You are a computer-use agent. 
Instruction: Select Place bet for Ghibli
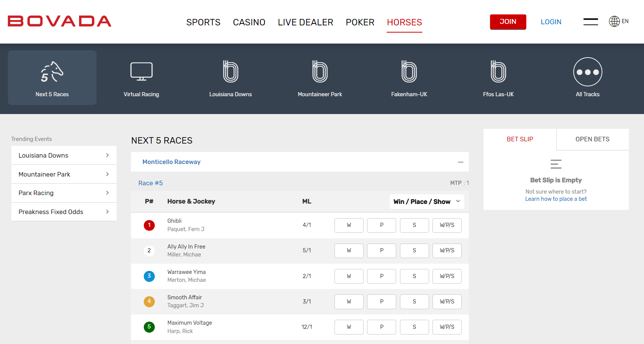[x=382, y=225]
